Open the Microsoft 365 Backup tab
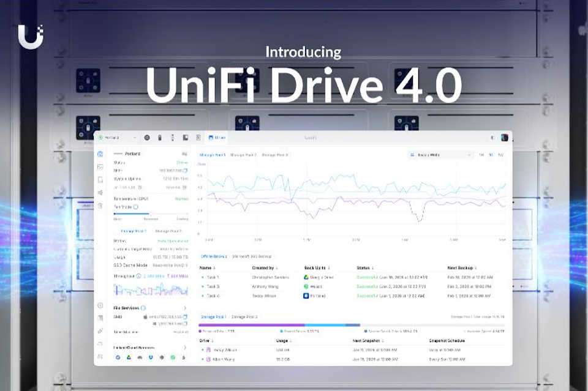The height and width of the screenshot is (391, 588). [252, 256]
